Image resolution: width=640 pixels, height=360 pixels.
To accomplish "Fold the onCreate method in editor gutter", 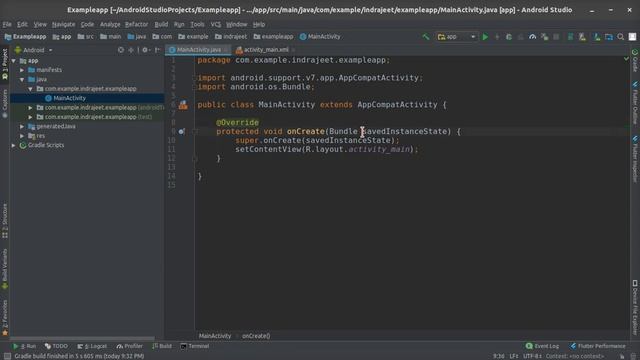I will [x=195, y=131].
